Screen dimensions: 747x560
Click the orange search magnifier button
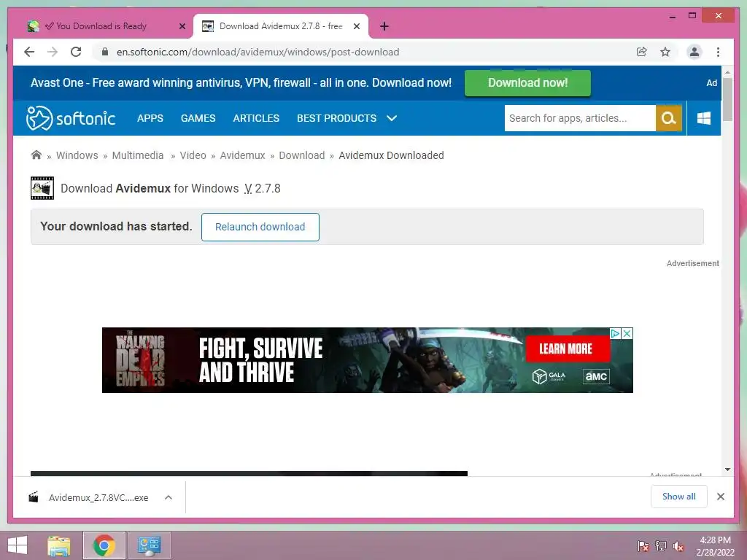(x=669, y=118)
